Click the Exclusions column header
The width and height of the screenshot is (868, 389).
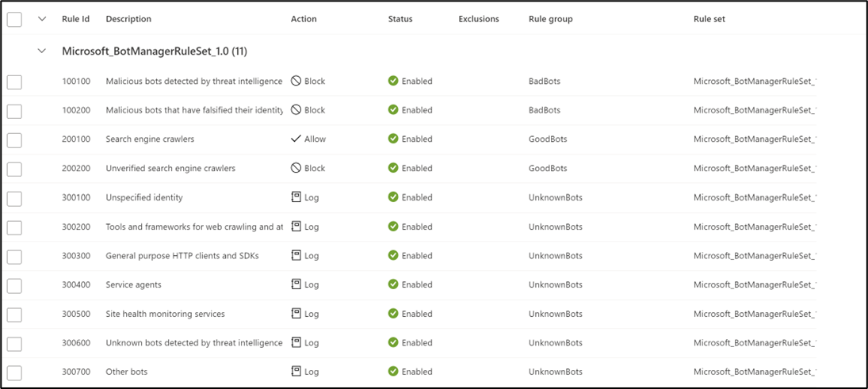[479, 19]
